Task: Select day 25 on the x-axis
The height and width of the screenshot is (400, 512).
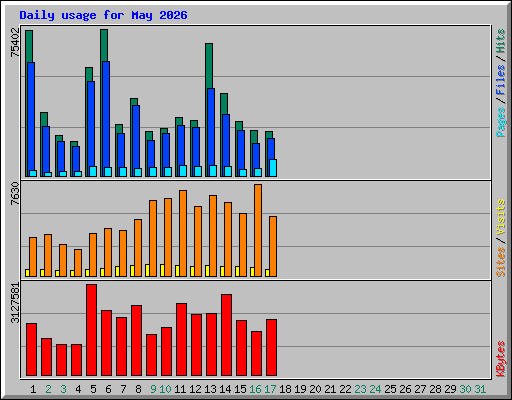Action: (390, 389)
